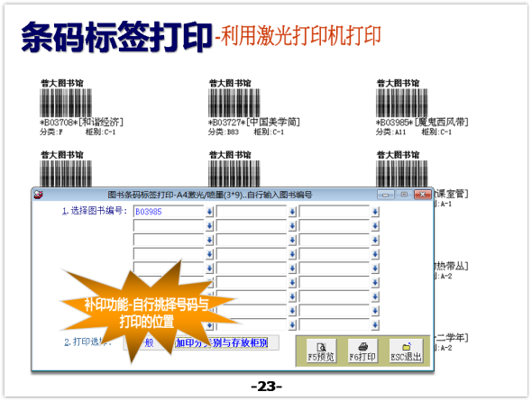Click blue arrow of fifth row right column

tap(375, 269)
